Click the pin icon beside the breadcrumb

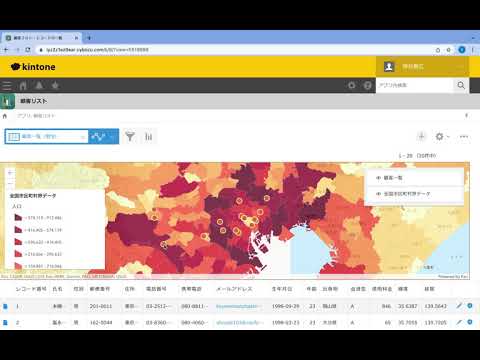pyautogui.click(x=466, y=116)
